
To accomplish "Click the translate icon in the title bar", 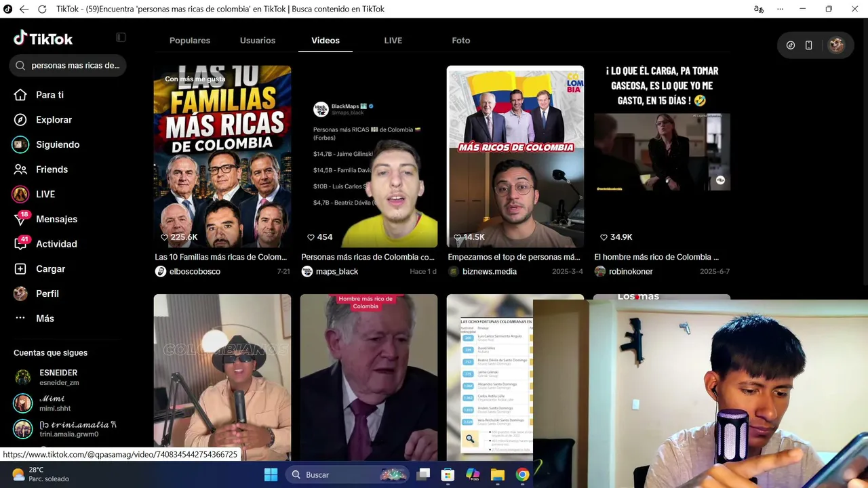I will click(x=759, y=9).
